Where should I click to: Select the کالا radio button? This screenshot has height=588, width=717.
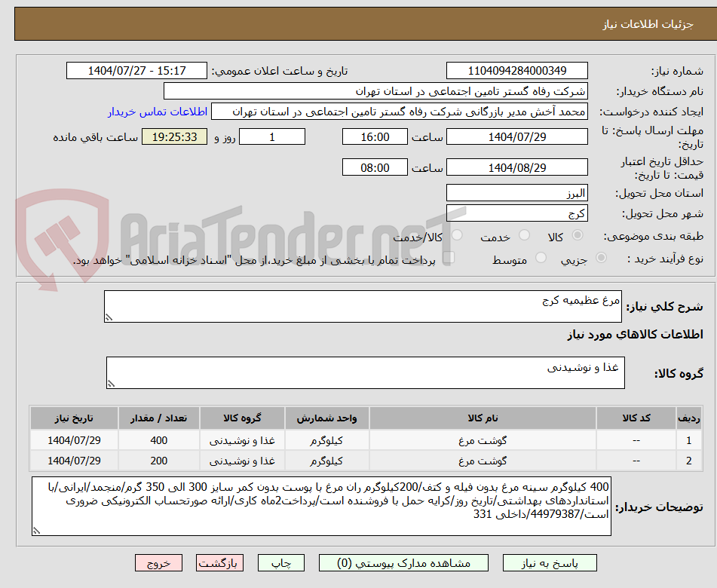[578, 235]
